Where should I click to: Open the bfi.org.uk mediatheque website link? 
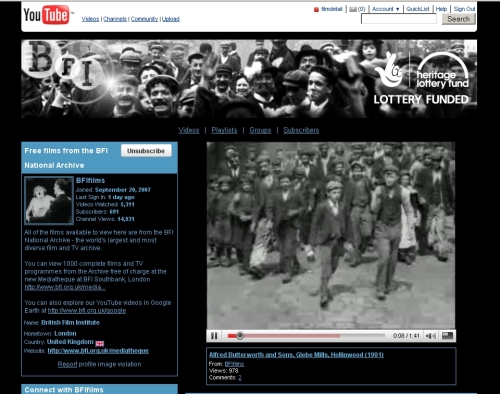[x=98, y=351]
